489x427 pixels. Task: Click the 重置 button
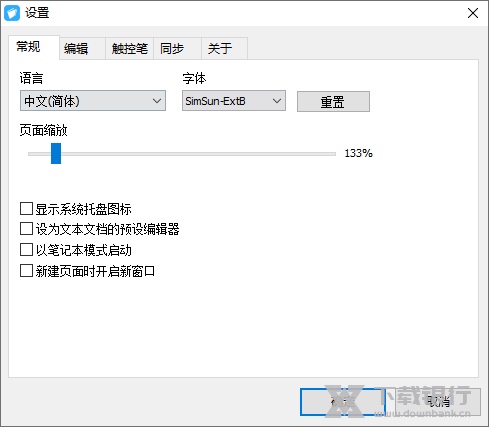(333, 102)
